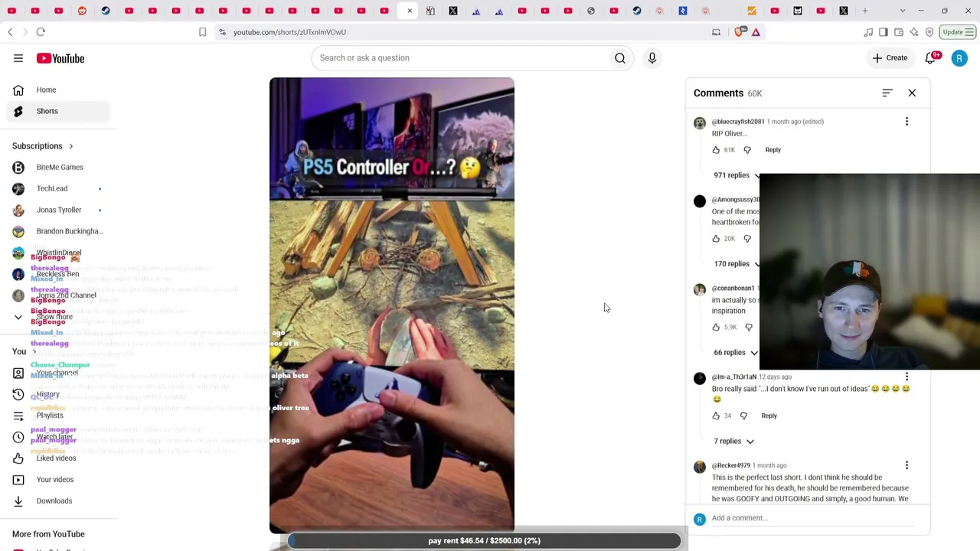Go back with the browser back arrow

(10, 32)
